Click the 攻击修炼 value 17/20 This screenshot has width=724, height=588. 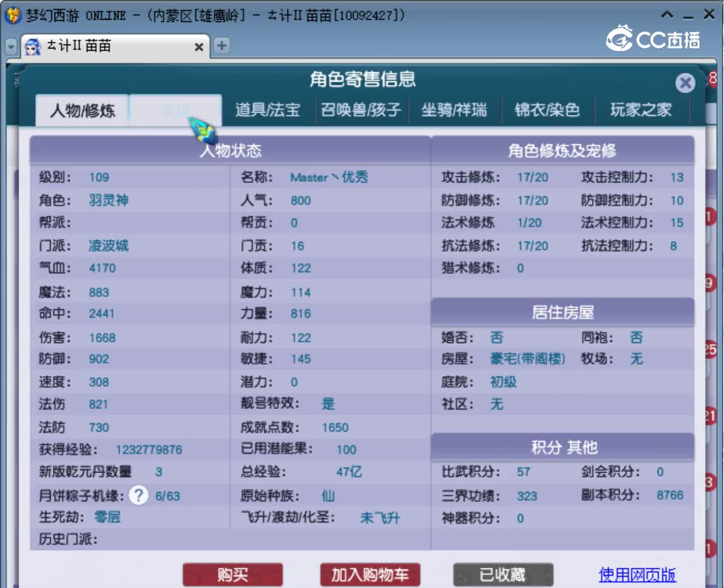(x=532, y=178)
